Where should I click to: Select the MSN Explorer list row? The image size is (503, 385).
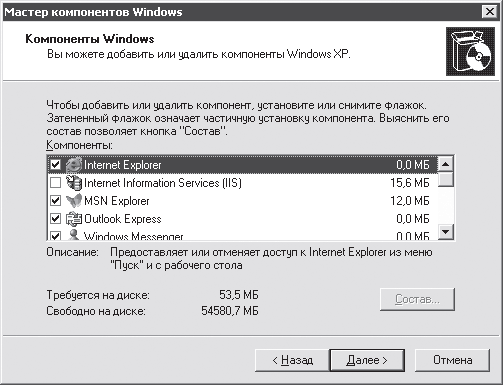pyautogui.click(x=242, y=201)
